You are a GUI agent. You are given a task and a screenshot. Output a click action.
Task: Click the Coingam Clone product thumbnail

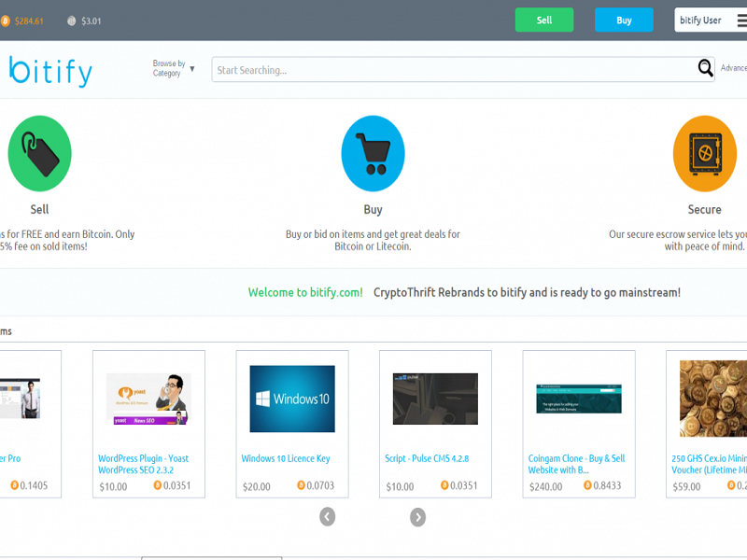[579, 399]
